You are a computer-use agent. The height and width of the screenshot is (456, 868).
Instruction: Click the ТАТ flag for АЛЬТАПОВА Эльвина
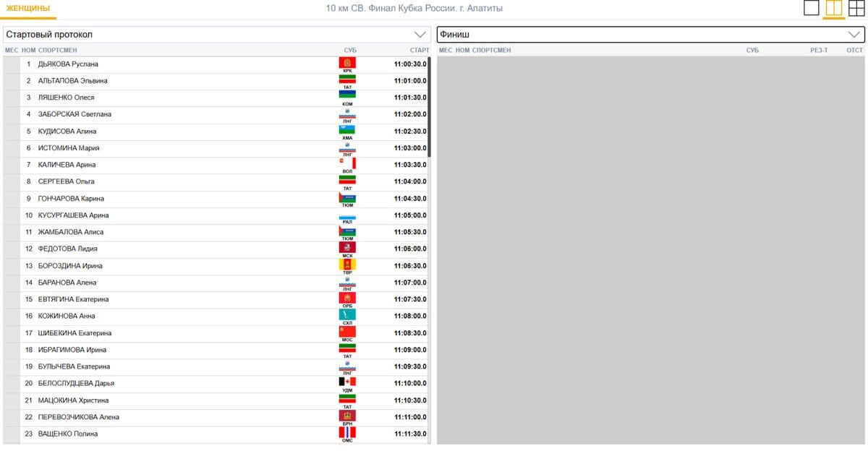click(347, 79)
